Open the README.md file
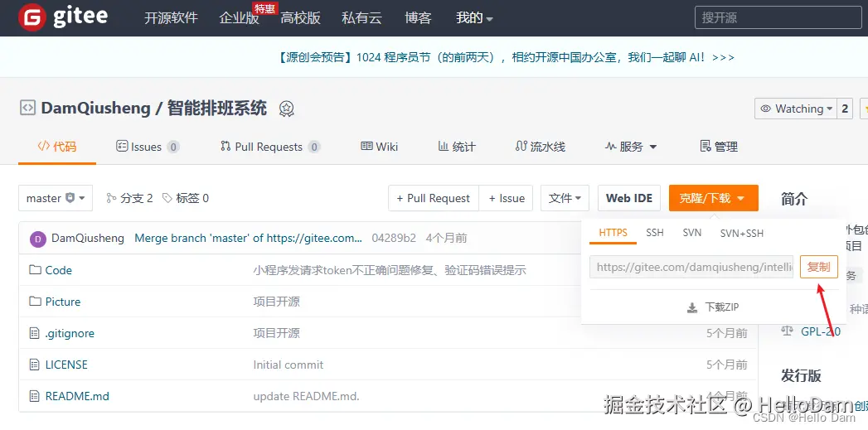 coord(77,396)
